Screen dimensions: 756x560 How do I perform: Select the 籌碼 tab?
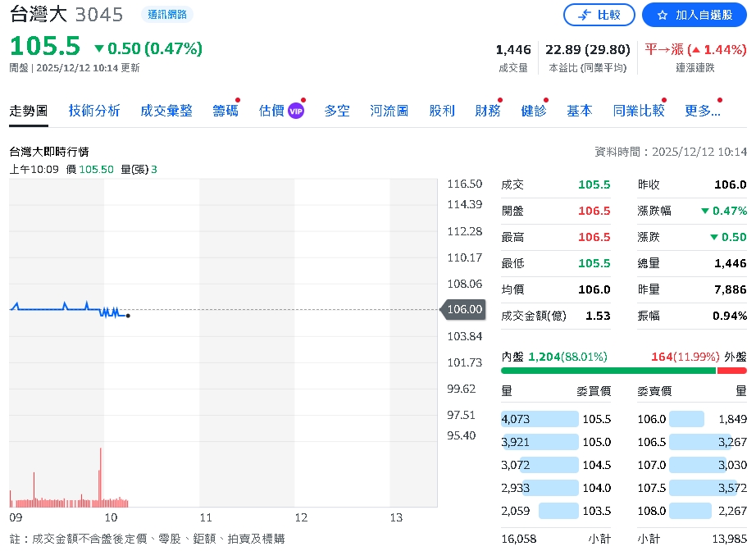tap(225, 110)
